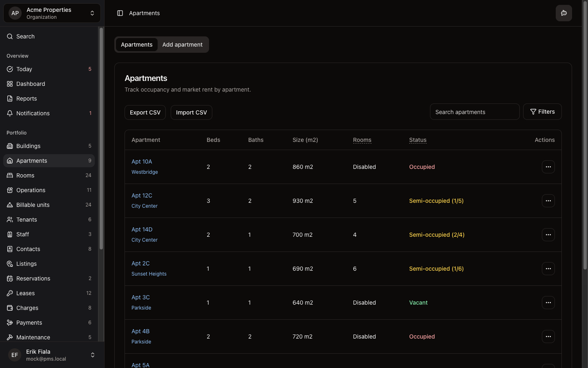
Task: Click the Dashboard grid icon
Action: click(10, 84)
